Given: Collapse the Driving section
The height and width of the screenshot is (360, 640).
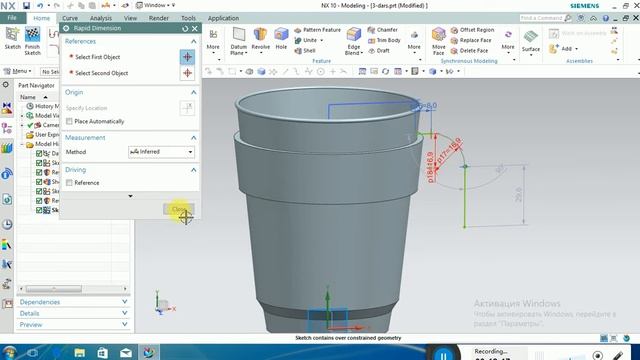Looking at the screenshot, I should point(193,170).
